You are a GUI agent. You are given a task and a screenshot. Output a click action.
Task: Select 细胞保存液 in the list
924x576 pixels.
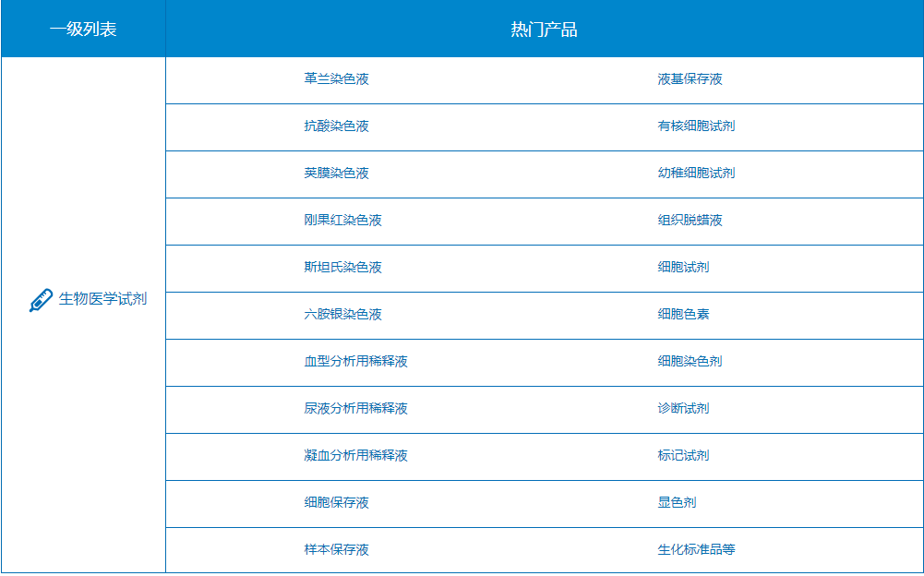(x=336, y=503)
